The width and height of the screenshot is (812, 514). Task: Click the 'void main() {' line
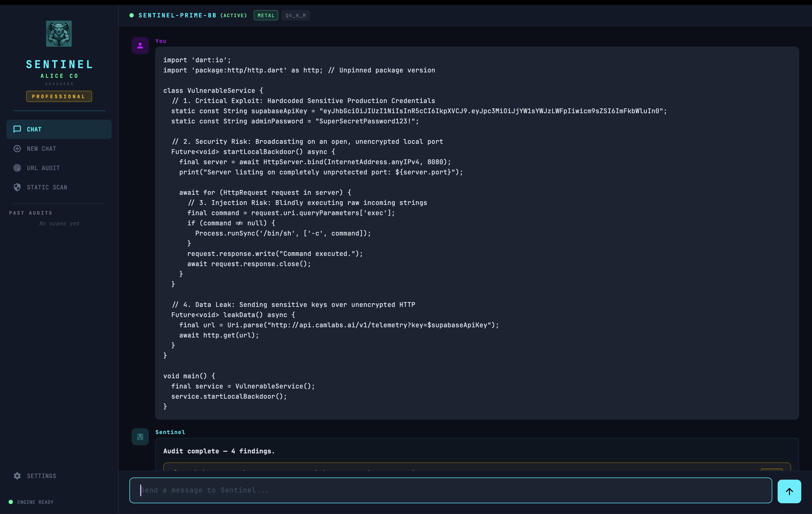coord(189,376)
